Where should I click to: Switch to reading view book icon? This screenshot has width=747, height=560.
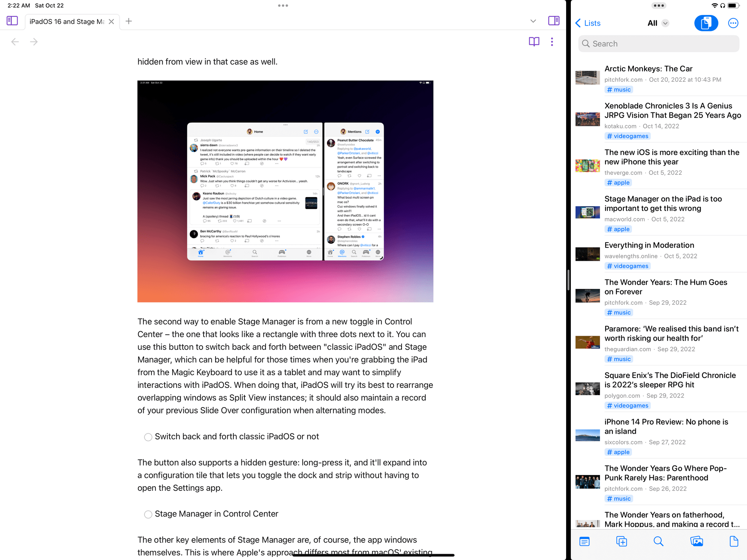(534, 42)
